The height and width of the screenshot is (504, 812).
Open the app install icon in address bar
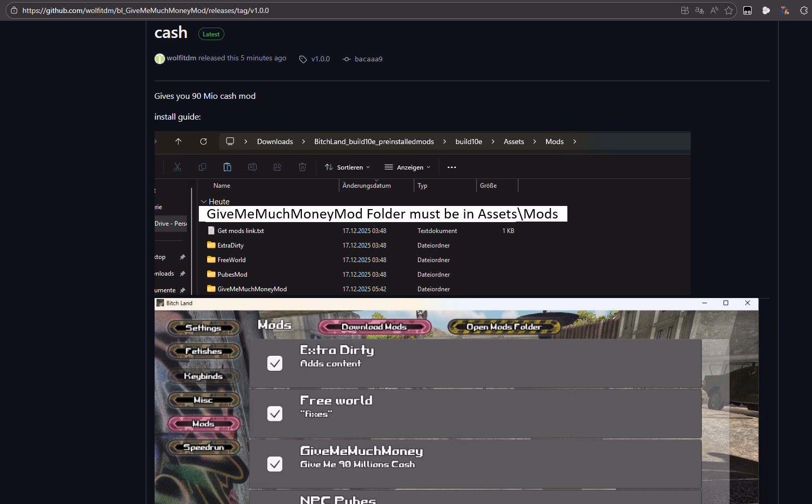[x=685, y=10]
